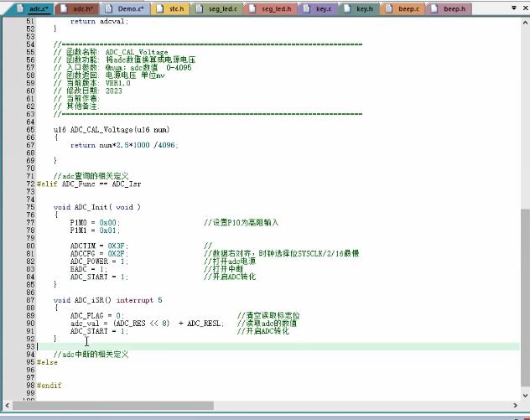This screenshot has width=530, height=420.
Task: Place cursor on 'return adcval;' line
Action: (x=99, y=21)
